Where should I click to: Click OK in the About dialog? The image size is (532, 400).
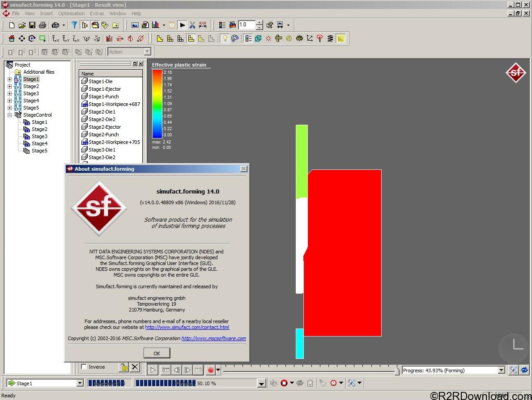pyautogui.click(x=157, y=353)
